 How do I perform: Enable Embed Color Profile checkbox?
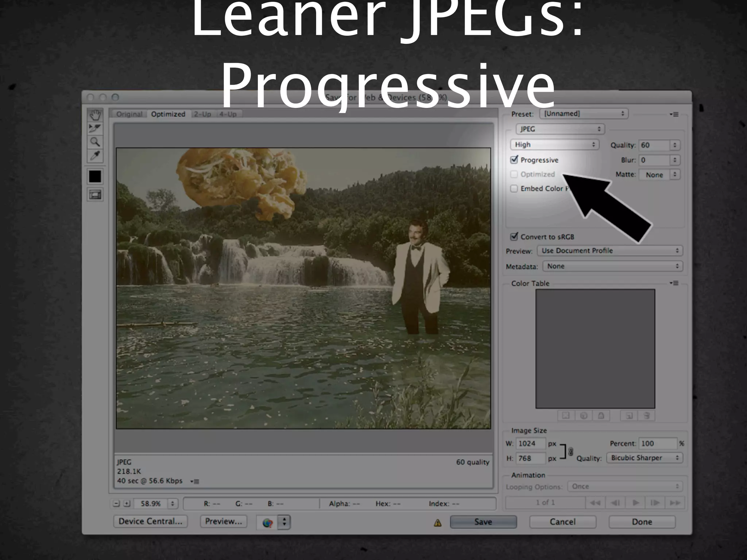[514, 188]
